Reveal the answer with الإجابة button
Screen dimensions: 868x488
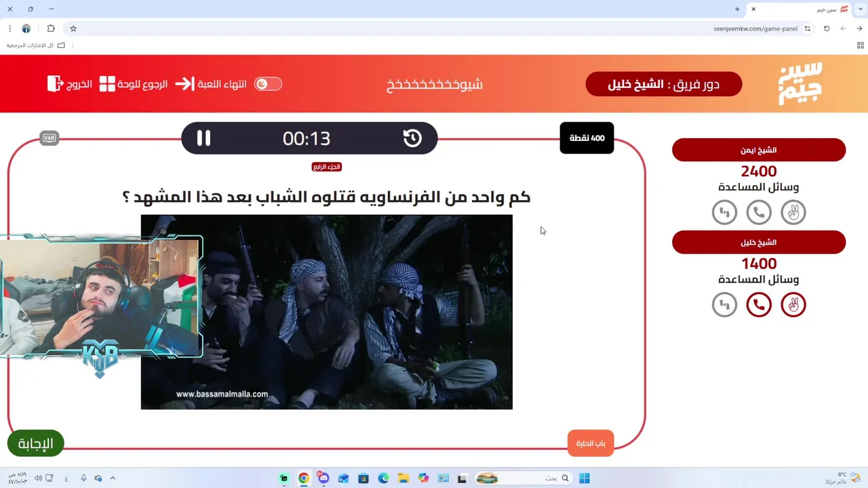pyautogui.click(x=35, y=443)
